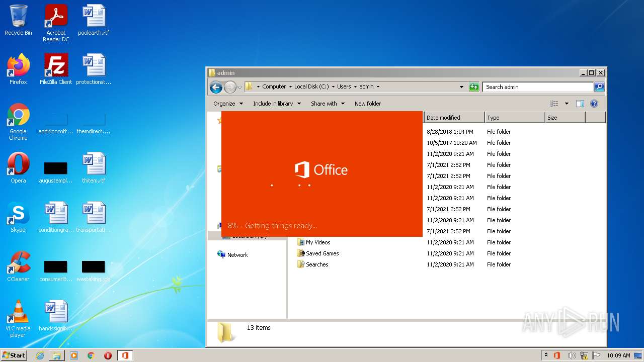The height and width of the screenshot is (362, 644).
Task: Select the handssignif document on desktop
Action: [x=56, y=316]
